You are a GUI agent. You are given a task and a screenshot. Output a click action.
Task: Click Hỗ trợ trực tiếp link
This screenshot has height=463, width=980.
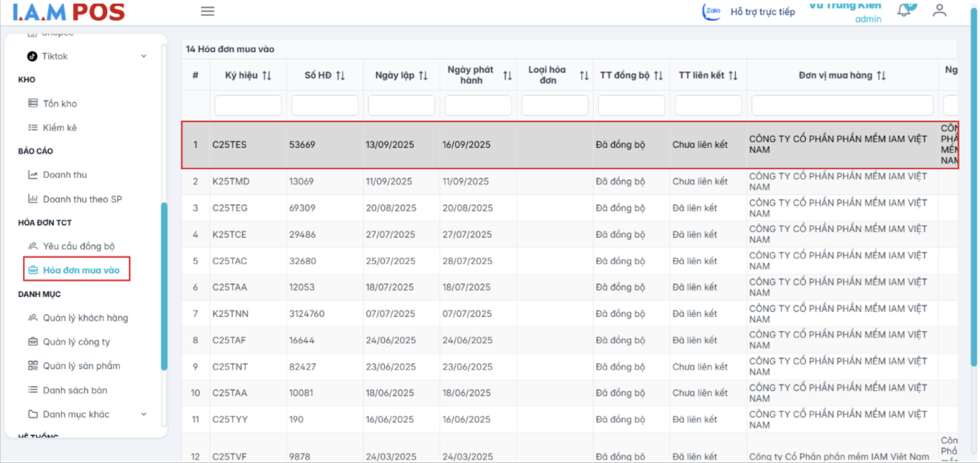point(762,12)
